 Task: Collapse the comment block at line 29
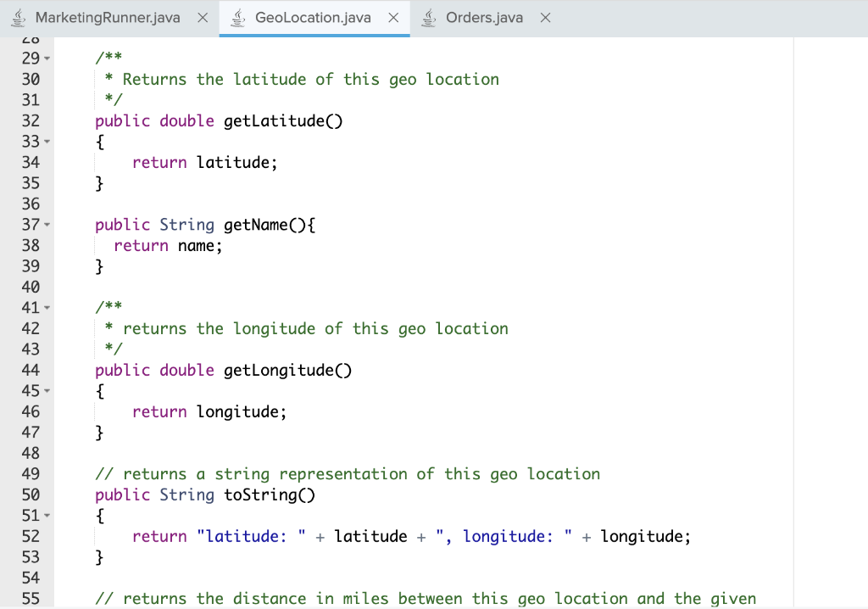pyautogui.click(x=47, y=59)
